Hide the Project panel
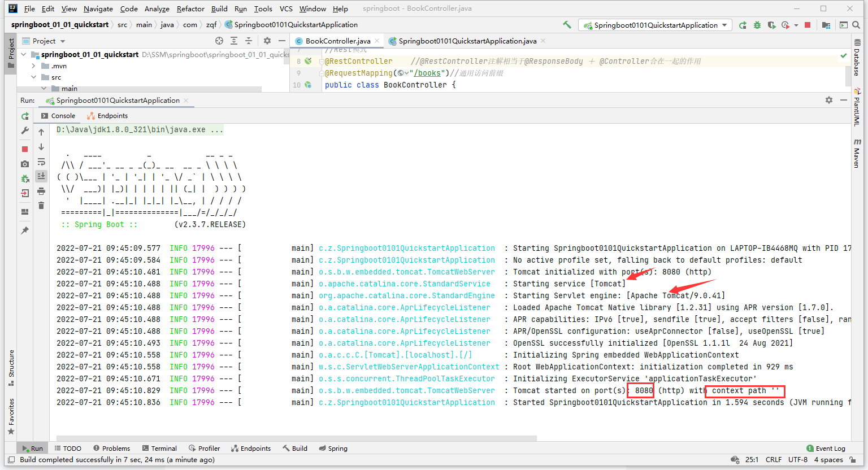This screenshot has height=470, width=868. pos(282,41)
